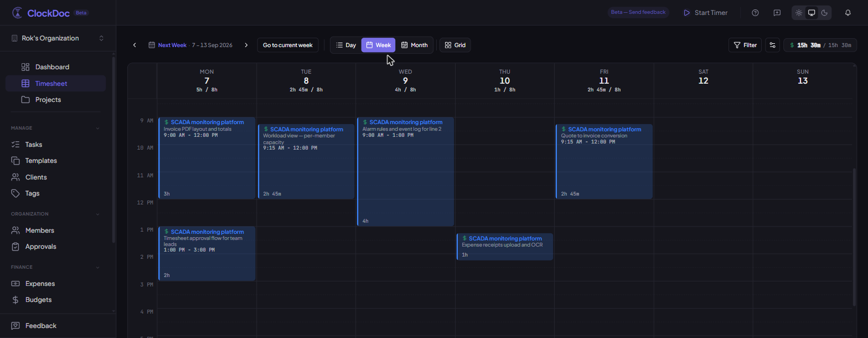Open Rok's Organization switcher
The image size is (868, 338).
58,38
